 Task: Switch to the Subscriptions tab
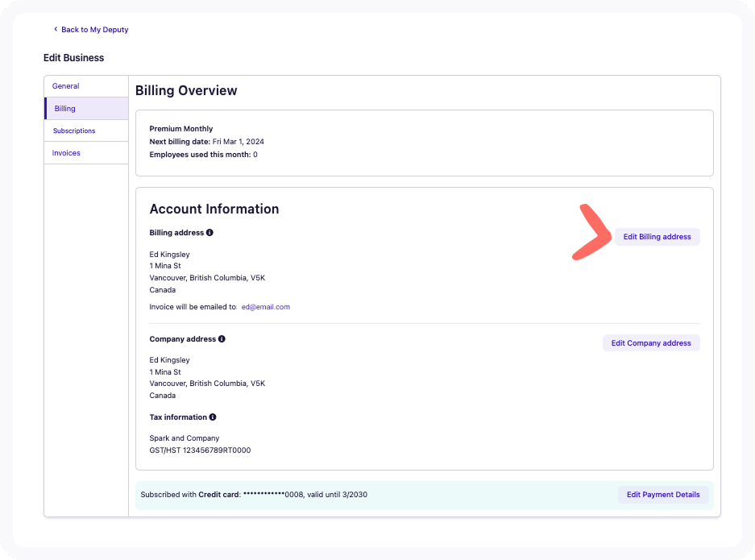74,131
